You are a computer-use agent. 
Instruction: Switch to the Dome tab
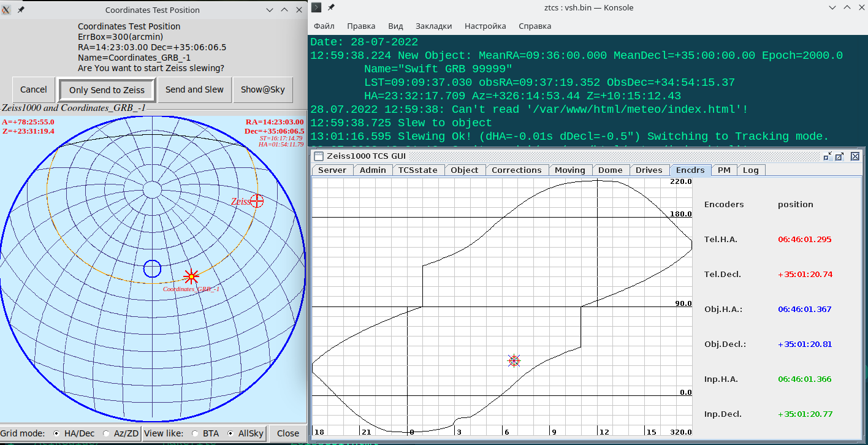(x=611, y=170)
